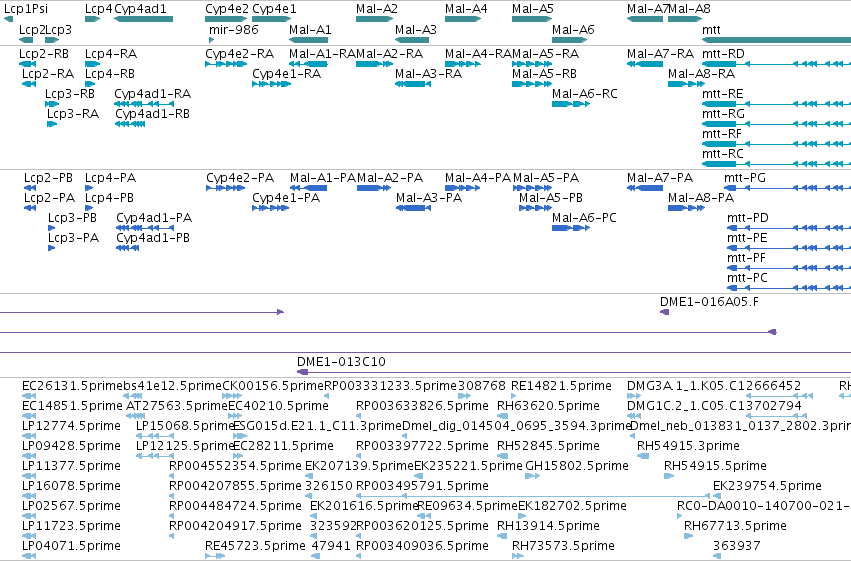Select the mtt-RC transcript label
The height and width of the screenshot is (561, 851).
click(723, 154)
